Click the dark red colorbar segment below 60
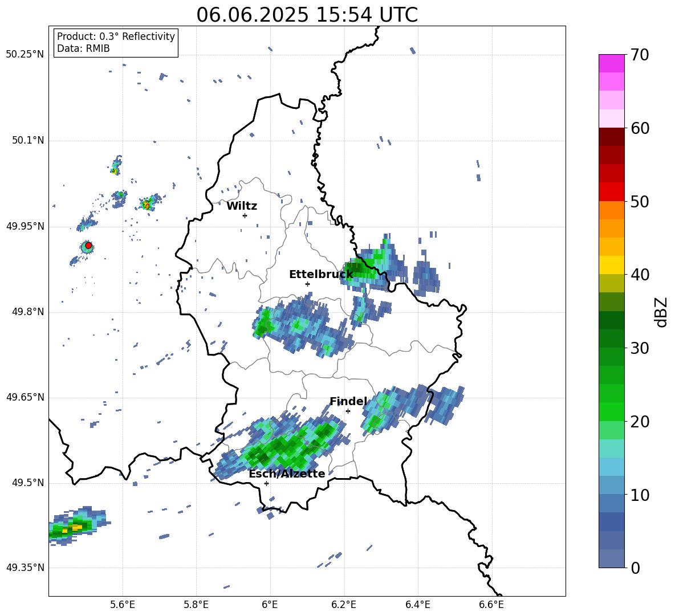 coord(611,137)
